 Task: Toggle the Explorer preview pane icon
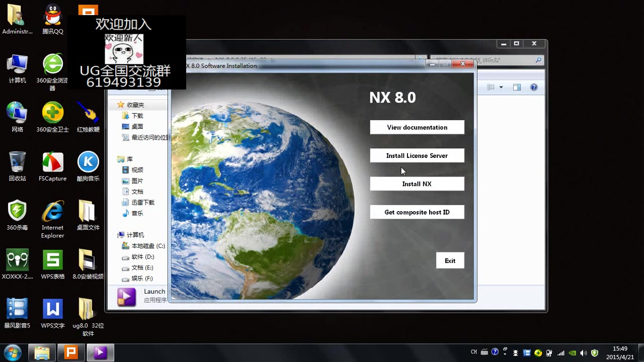tap(517, 87)
